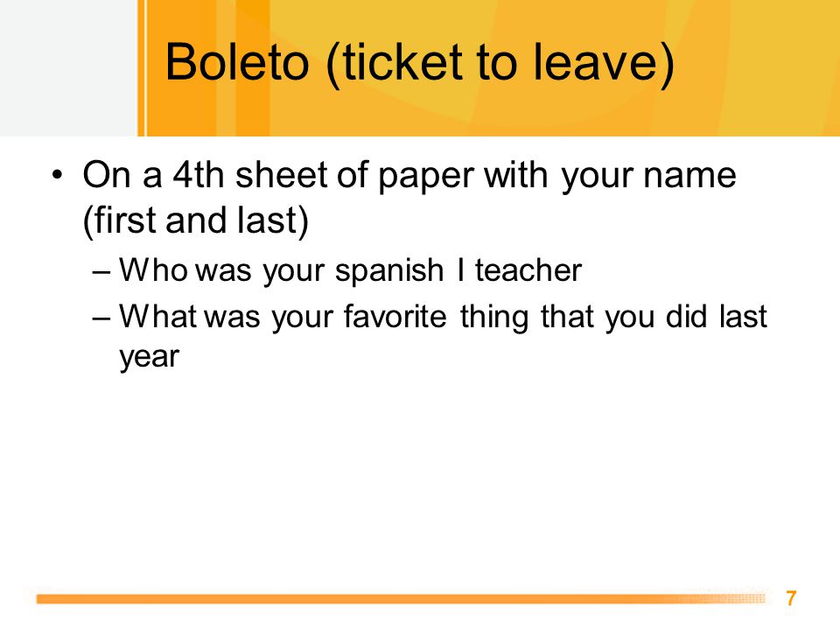Click the dash before "What was your"
Screen dimensions: 840x630
click(101, 318)
